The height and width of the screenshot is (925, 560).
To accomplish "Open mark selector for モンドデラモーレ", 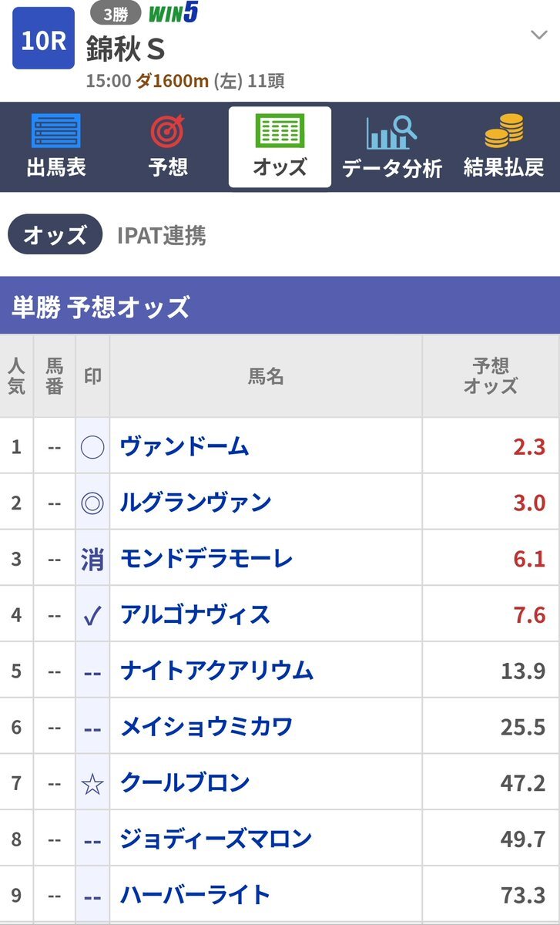I will pyautogui.click(x=92, y=558).
